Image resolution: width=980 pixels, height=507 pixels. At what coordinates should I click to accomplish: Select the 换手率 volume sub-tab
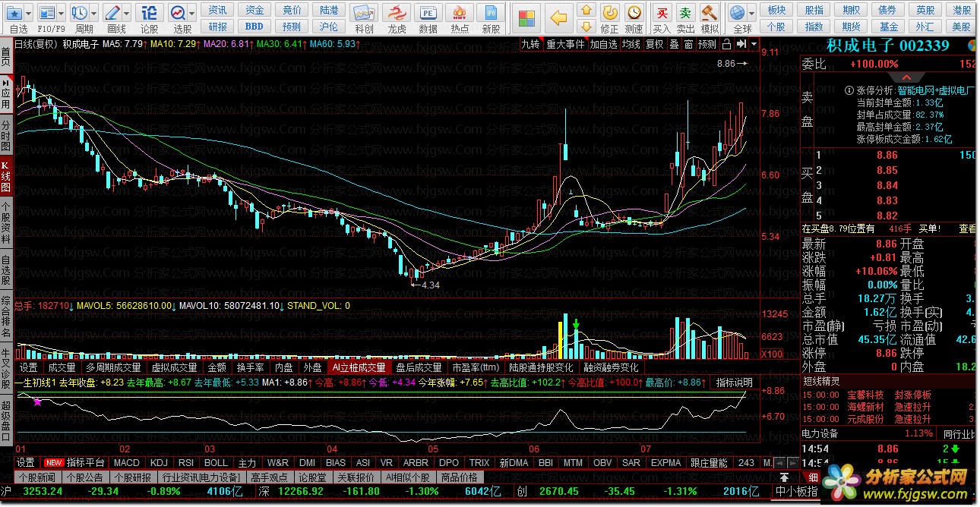point(250,367)
